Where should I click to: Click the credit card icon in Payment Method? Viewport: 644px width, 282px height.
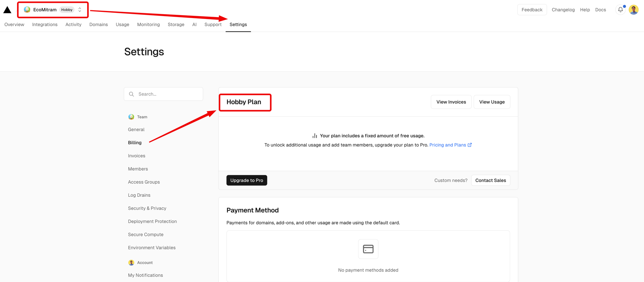pos(368,249)
